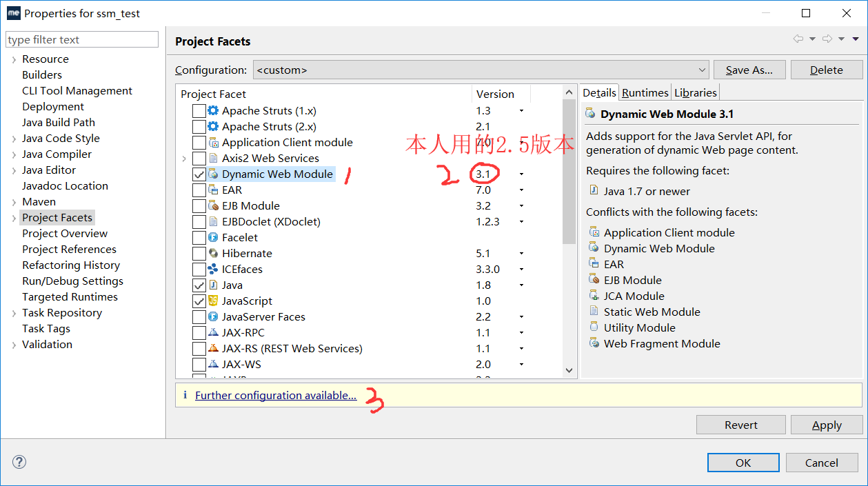
Task: Click the help question mark icon
Action: pos(19,462)
